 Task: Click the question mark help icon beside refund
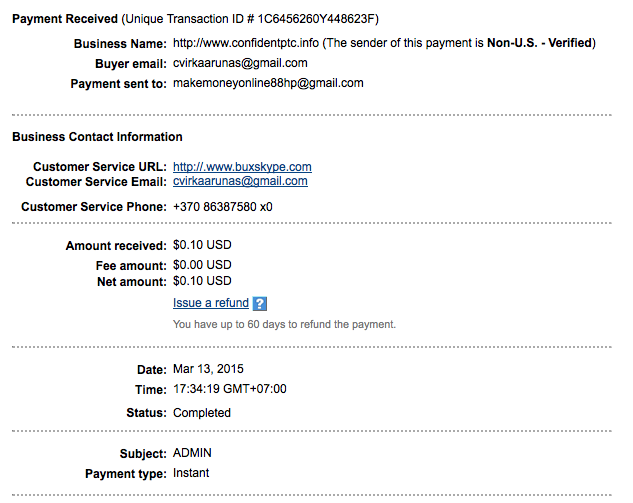click(260, 304)
